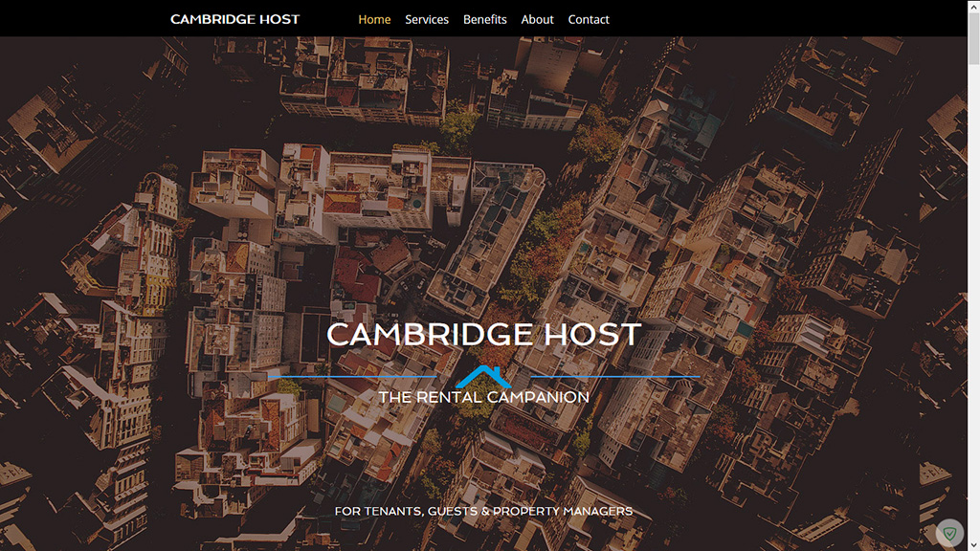This screenshot has width=980, height=551.
Task: Open the Services menu item
Action: click(427, 19)
